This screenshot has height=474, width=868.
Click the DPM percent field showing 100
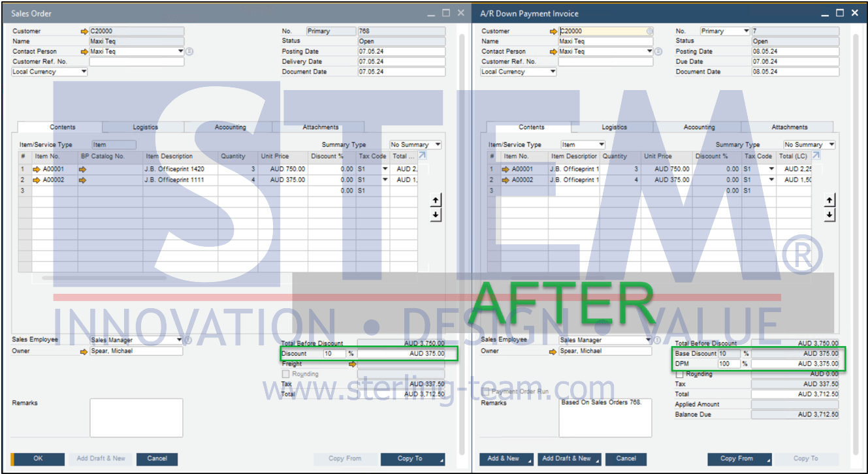point(729,364)
